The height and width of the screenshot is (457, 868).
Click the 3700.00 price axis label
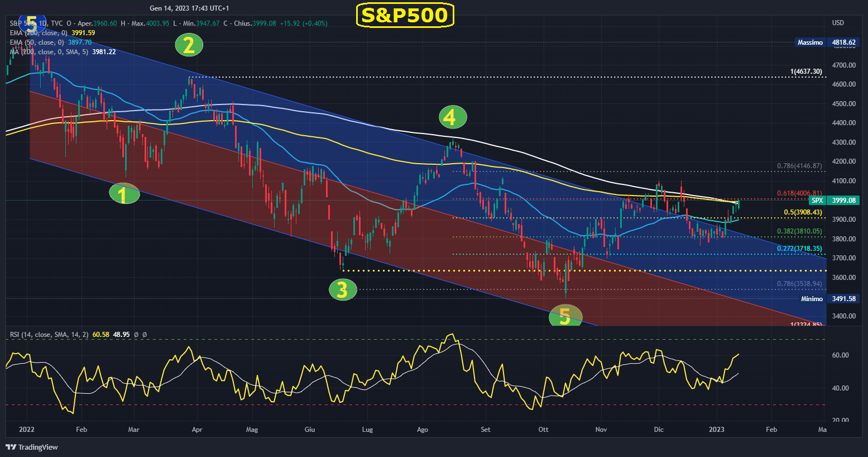pos(843,258)
